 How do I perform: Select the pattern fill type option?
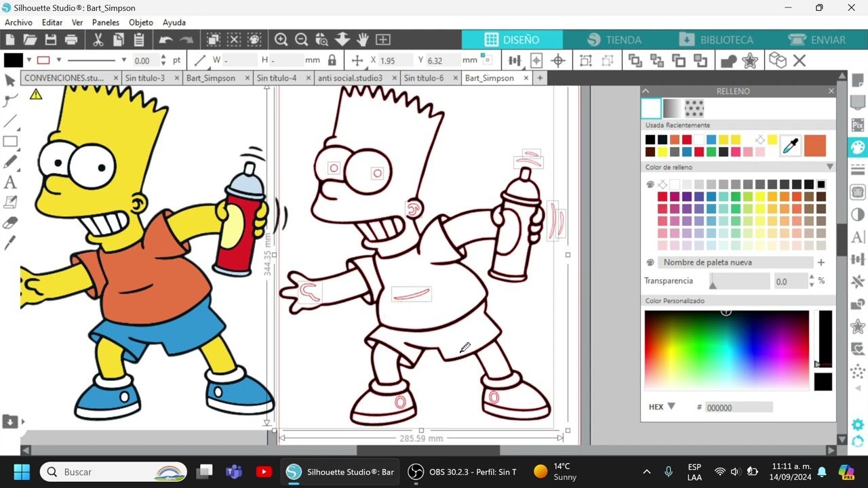(694, 108)
